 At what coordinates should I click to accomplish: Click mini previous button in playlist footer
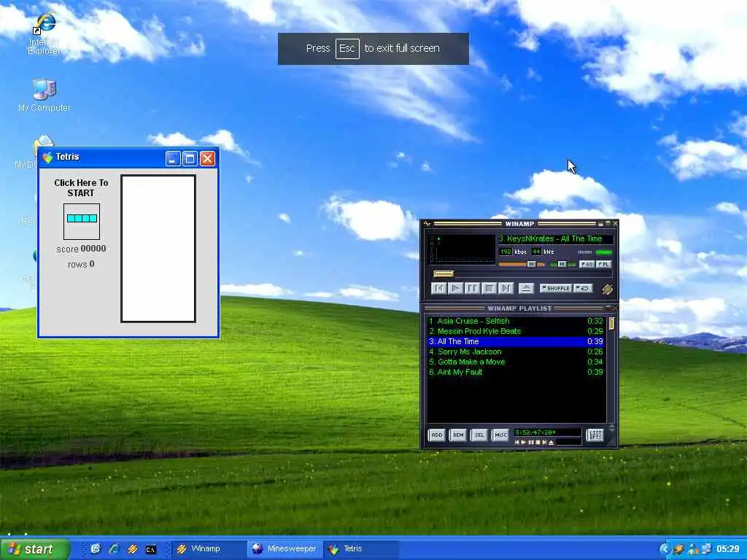tap(517, 443)
